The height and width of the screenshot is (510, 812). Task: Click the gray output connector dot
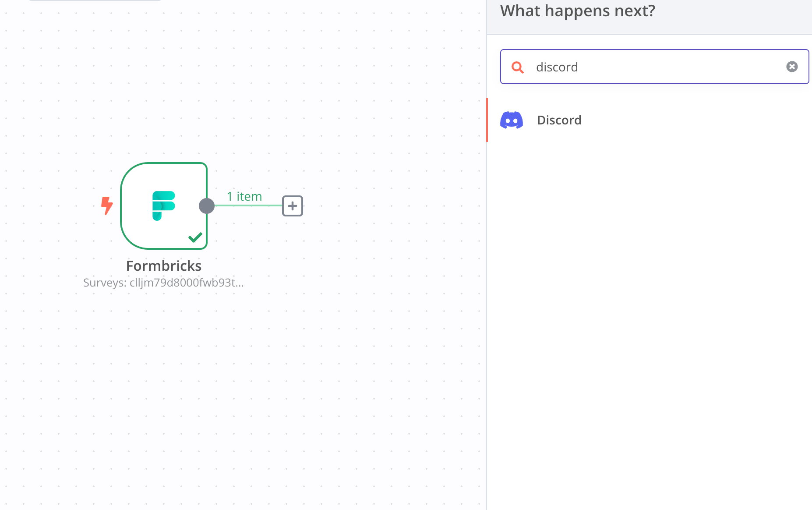pyautogui.click(x=207, y=205)
